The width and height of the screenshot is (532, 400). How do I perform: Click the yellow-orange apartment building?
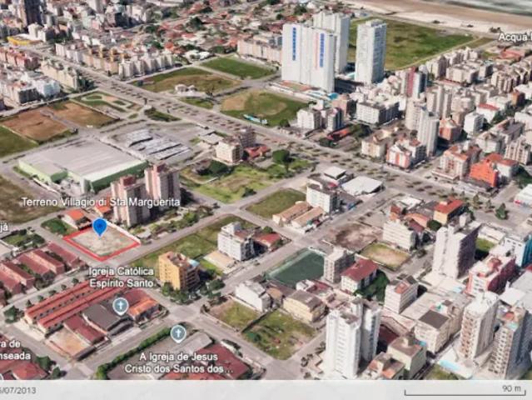click(177, 271)
